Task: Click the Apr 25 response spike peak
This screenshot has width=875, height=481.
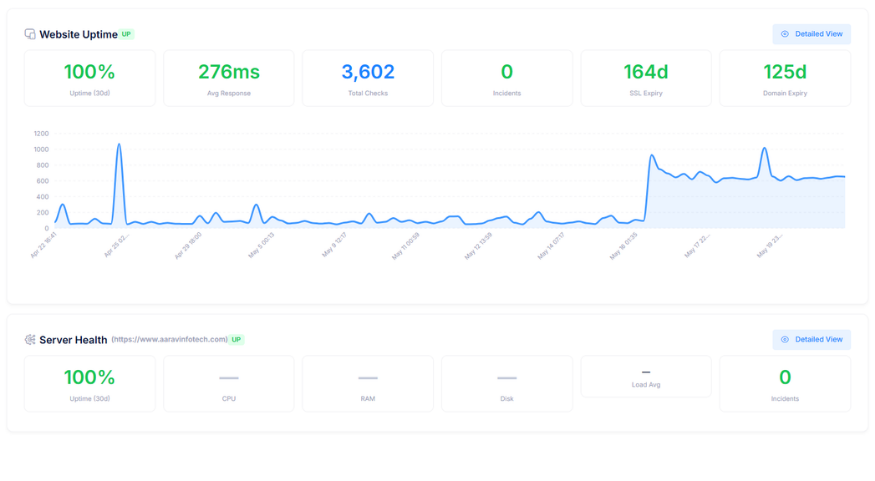Action: pos(119,145)
